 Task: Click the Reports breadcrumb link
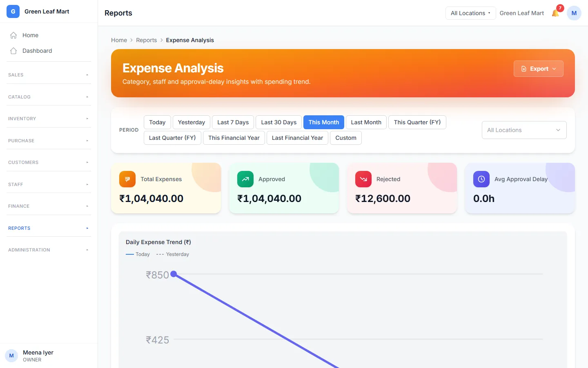(146, 40)
